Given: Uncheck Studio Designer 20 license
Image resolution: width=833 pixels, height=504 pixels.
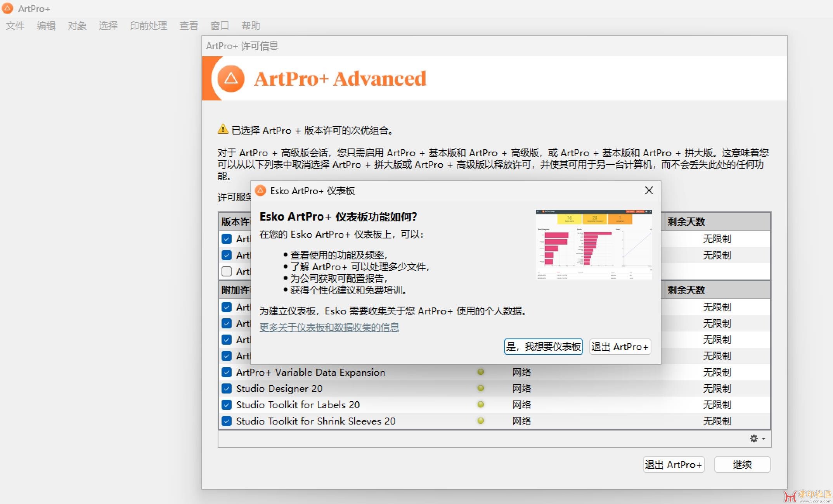Looking at the screenshot, I should pos(227,388).
